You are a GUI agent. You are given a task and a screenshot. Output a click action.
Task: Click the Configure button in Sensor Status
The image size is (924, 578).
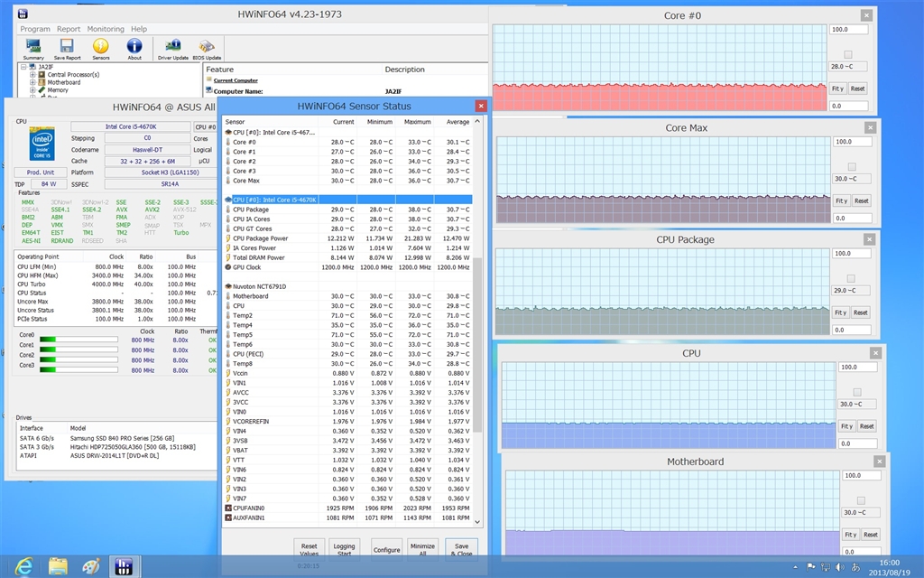[x=387, y=549]
